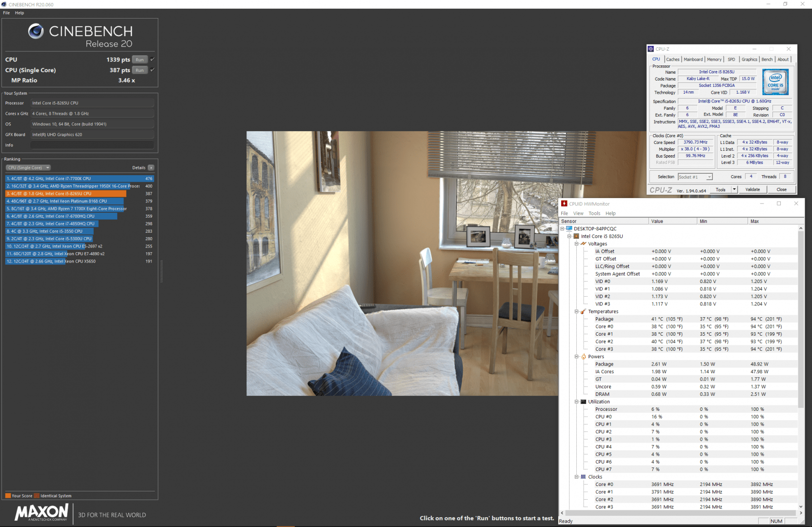Switch to the Caches tab in CPU-Z
This screenshot has width=812, height=527.
click(673, 60)
